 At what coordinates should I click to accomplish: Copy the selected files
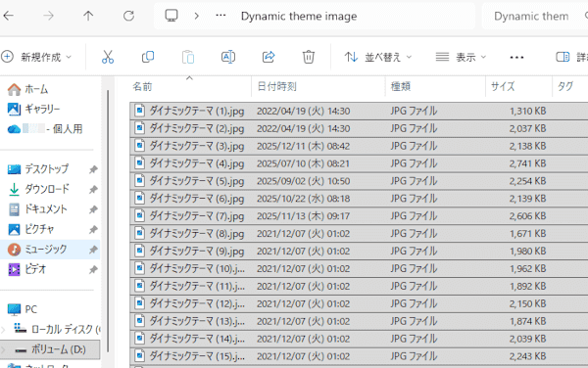point(148,57)
